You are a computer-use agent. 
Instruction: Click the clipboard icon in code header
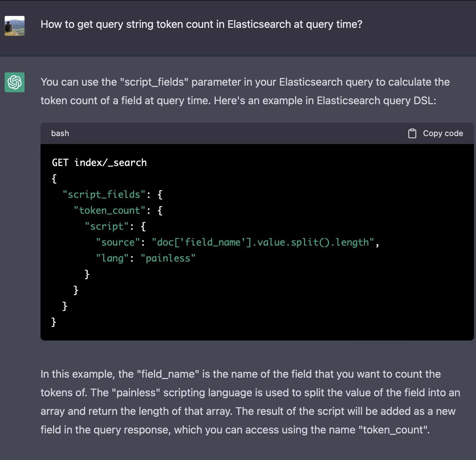tap(412, 133)
